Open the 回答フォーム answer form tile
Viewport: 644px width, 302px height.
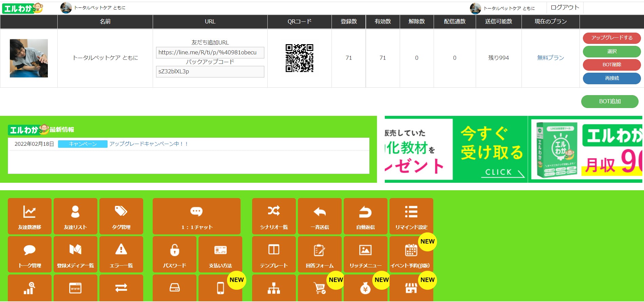[320, 254]
